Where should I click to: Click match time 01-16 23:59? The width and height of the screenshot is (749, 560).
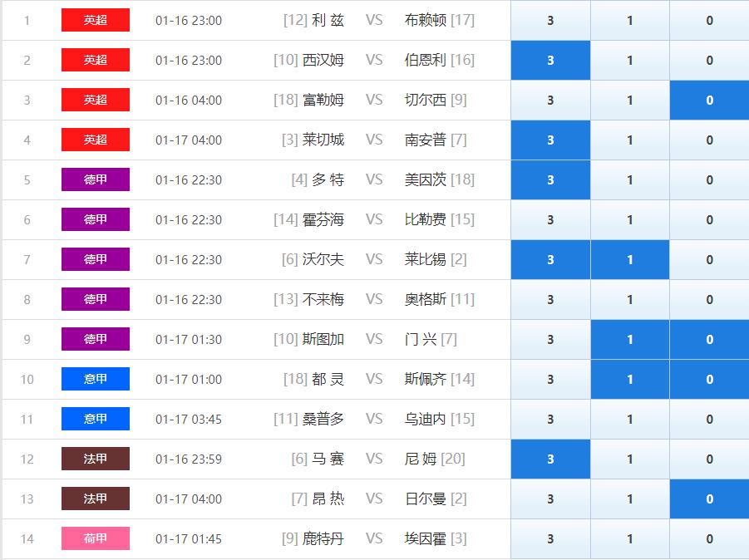[189, 459]
